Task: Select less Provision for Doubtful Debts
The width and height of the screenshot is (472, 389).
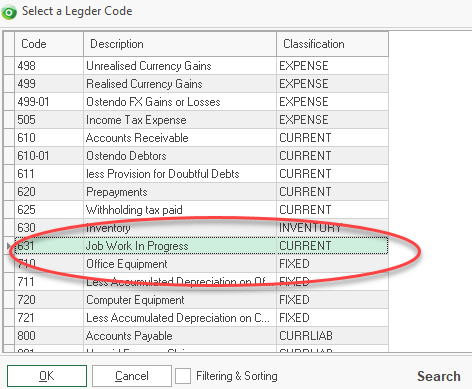Action: click(x=180, y=174)
